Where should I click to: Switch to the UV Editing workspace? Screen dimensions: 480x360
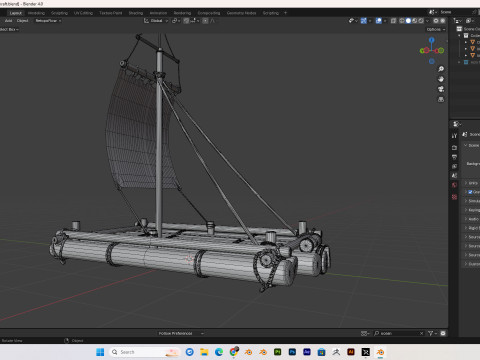coord(83,13)
